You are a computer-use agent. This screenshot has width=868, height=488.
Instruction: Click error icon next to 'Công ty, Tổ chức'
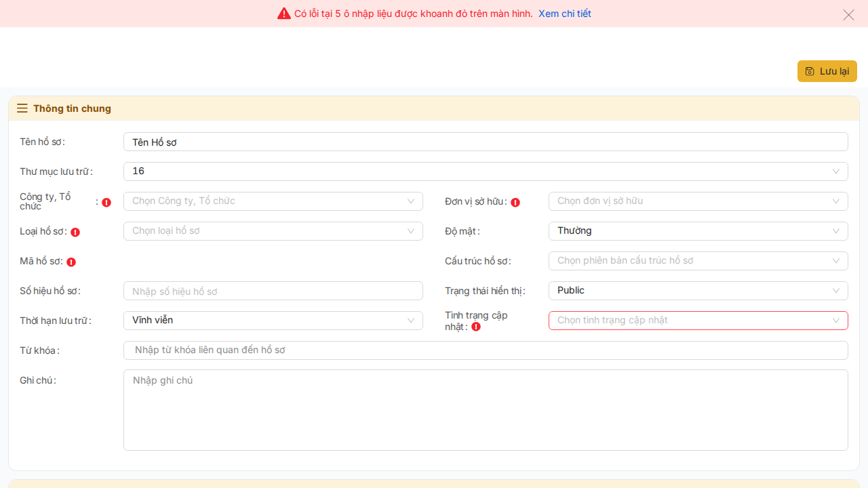pyautogui.click(x=106, y=202)
